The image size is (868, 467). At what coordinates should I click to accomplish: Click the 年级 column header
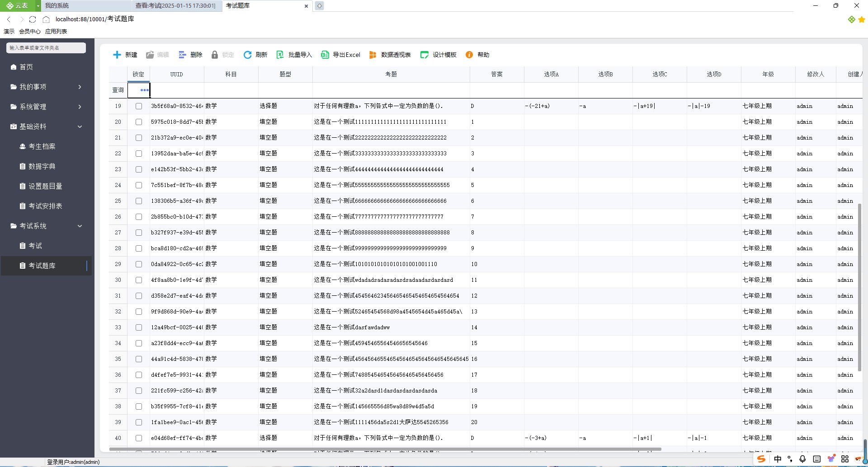tap(768, 75)
